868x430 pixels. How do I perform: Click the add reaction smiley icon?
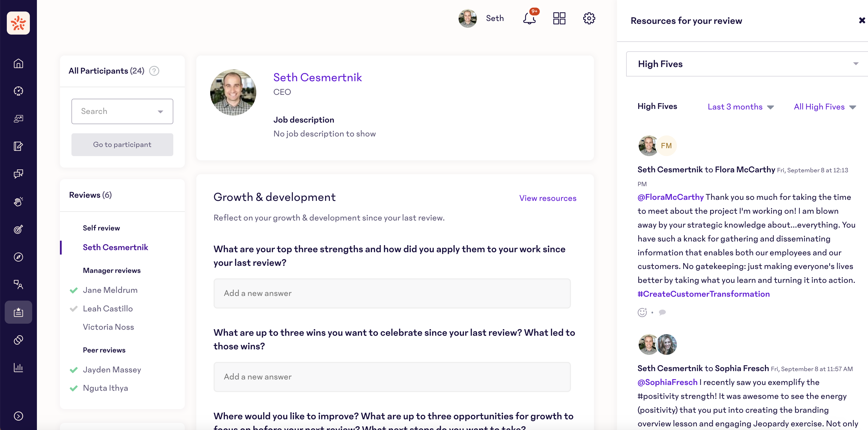point(642,312)
